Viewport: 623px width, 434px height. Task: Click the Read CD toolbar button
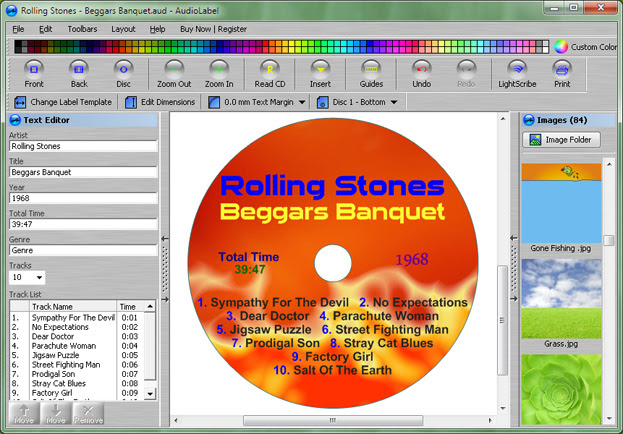click(x=270, y=74)
